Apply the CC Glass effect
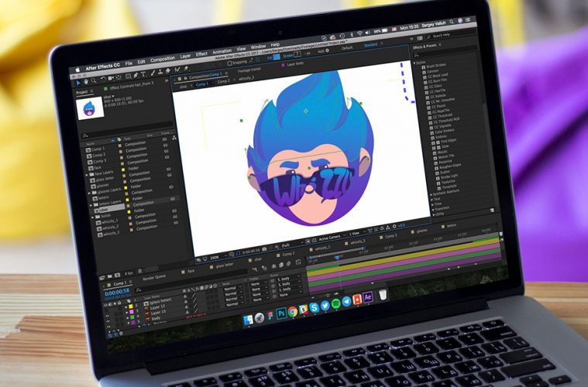 tap(433, 87)
